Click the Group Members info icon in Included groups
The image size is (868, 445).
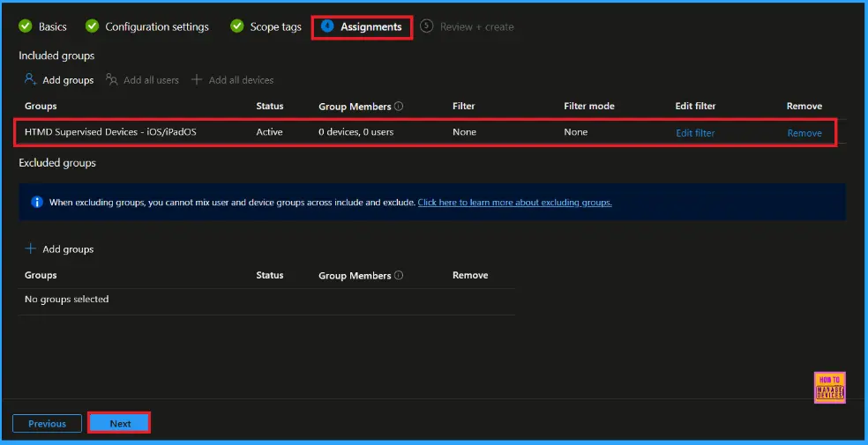pos(399,107)
